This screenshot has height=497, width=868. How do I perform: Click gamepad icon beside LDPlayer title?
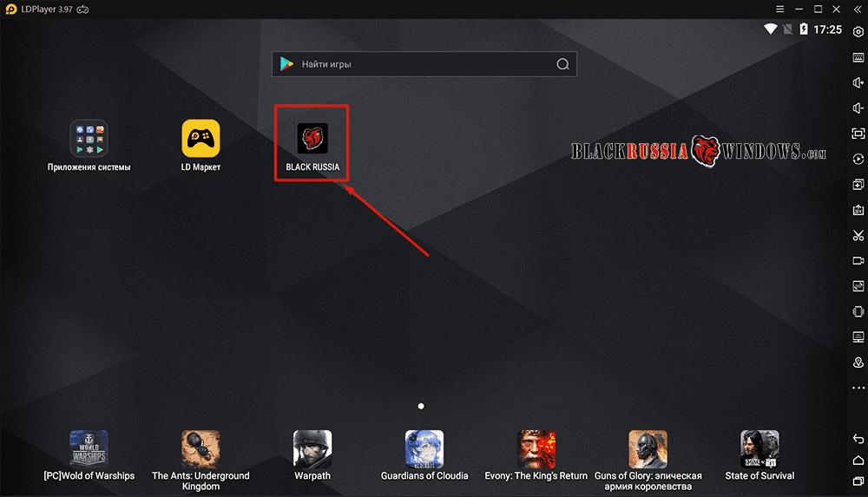coord(83,10)
